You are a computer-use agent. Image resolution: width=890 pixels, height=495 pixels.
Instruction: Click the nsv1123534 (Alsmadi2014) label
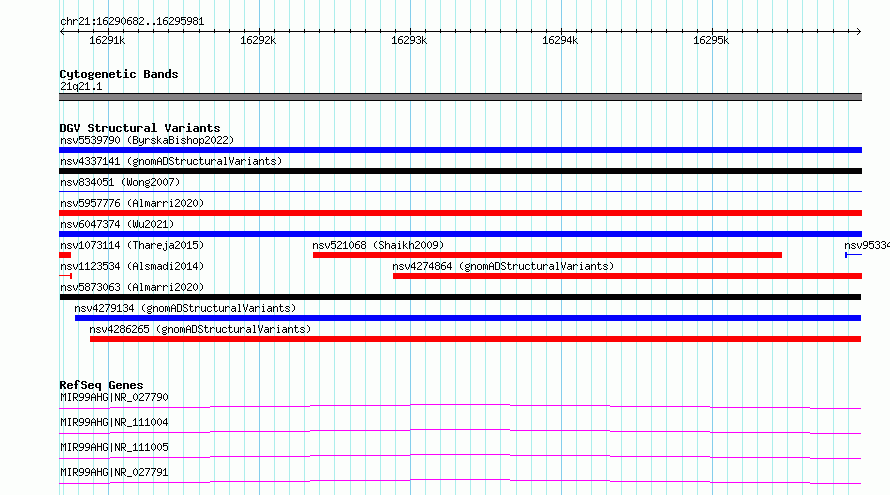pos(132,266)
